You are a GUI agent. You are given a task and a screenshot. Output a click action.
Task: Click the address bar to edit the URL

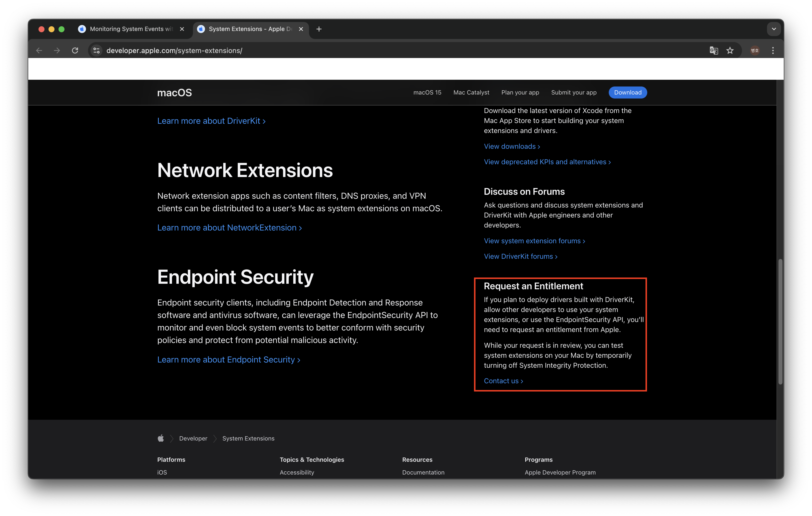(x=236, y=50)
